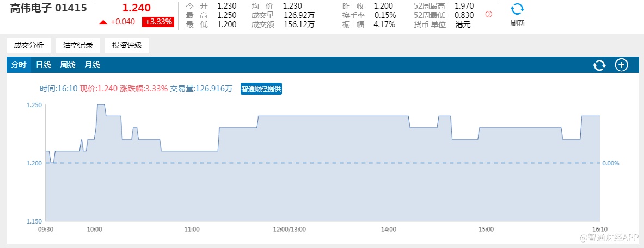Select the 月线 monthly chart tab
The height and width of the screenshot is (248, 644).
(92, 65)
